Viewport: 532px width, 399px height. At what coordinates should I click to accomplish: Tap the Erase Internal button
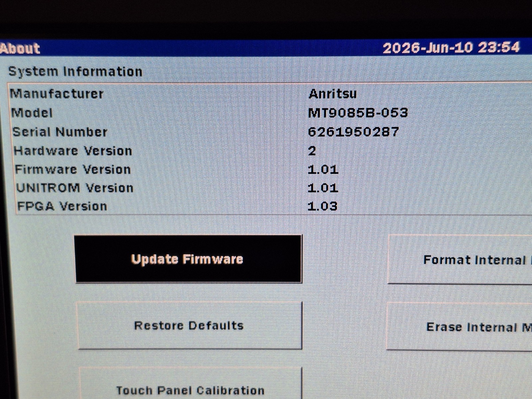pyautogui.click(x=459, y=326)
